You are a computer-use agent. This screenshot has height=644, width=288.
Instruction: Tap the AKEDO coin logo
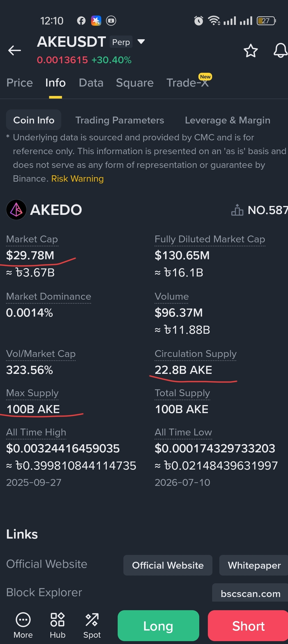pyautogui.click(x=16, y=210)
